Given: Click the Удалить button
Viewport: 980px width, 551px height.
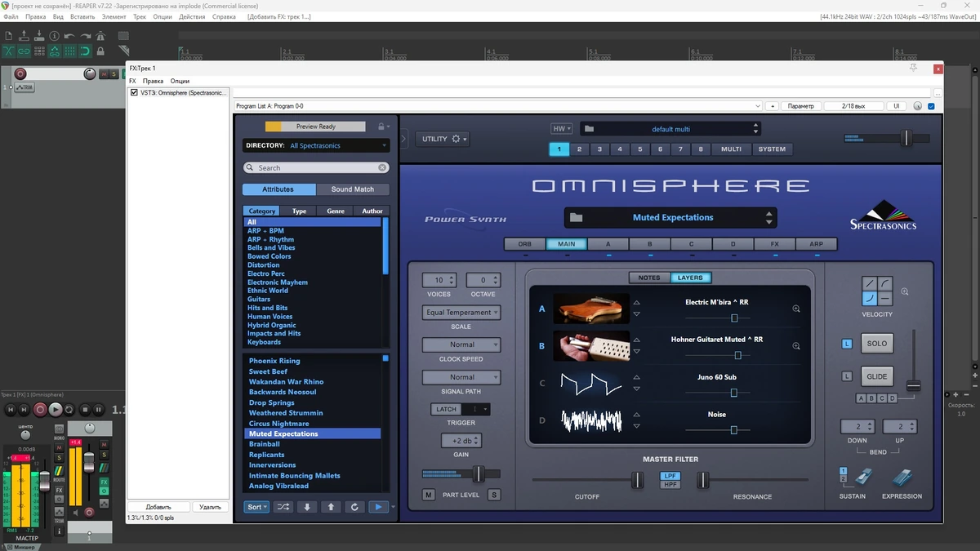Looking at the screenshot, I should click(210, 507).
